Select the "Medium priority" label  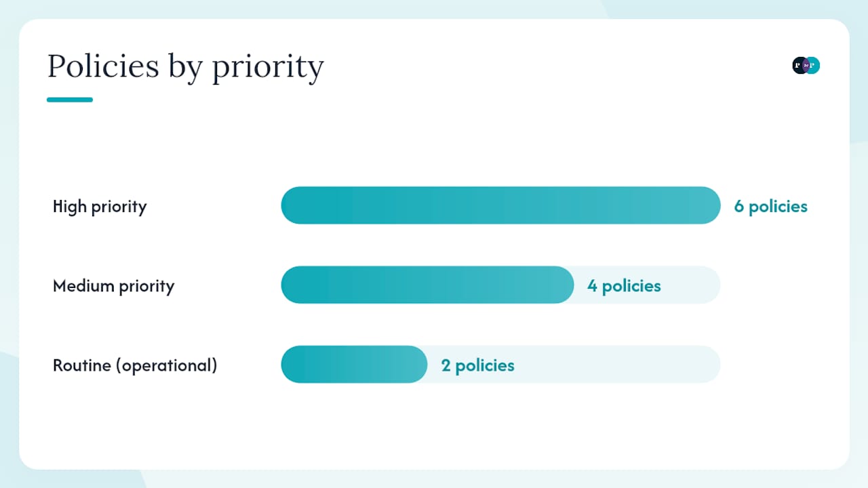tap(114, 285)
